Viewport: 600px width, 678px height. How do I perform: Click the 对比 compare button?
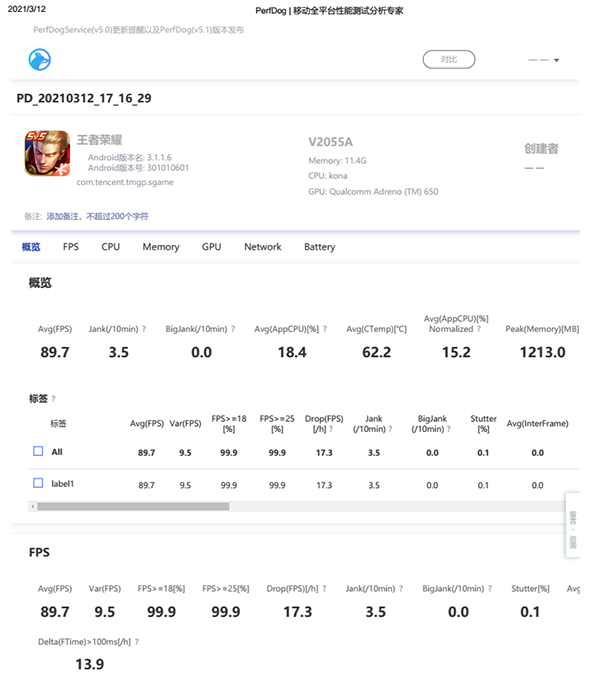[448, 60]
